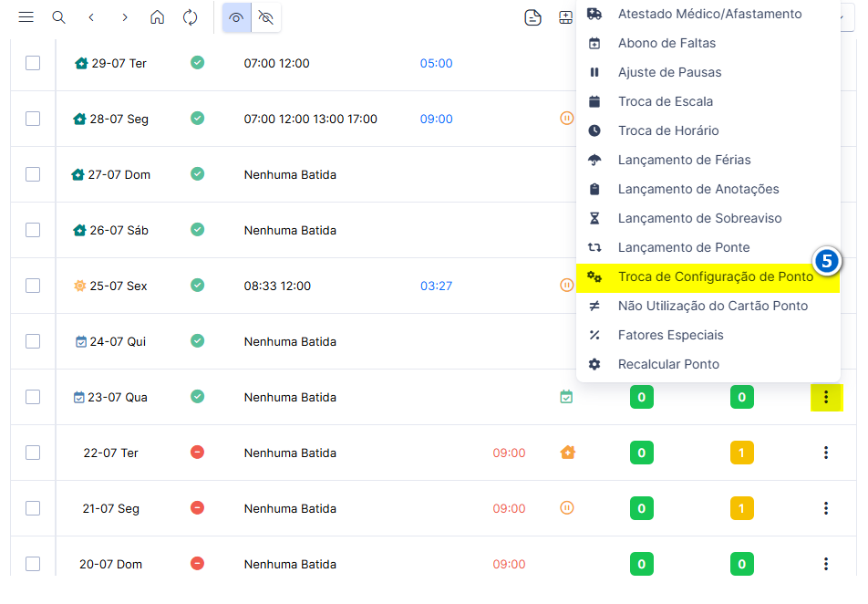Open the hamburger menu
This screenshot has height=604, width=868.
click(26, 17)
